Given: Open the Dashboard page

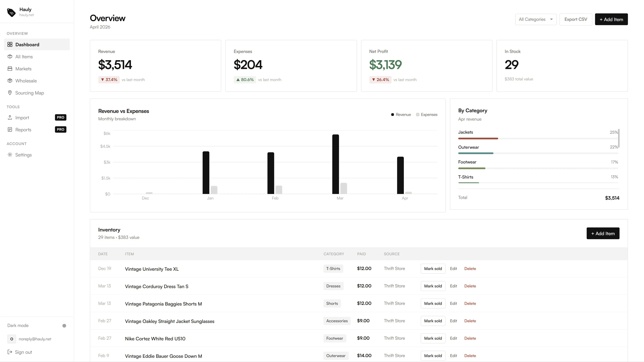Looking at the screenshot, I should point(37,44).
